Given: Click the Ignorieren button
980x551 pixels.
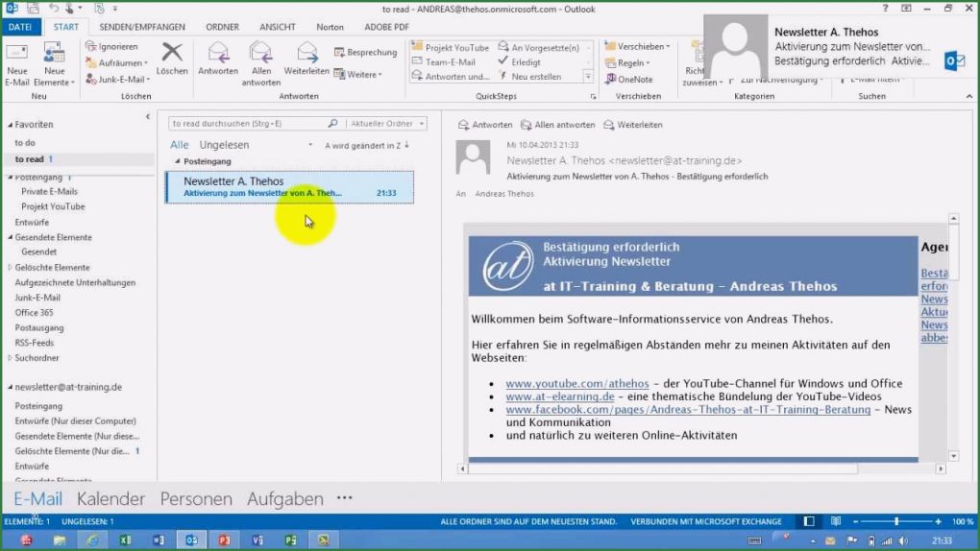Looking at the screenshot, I should tap(111, 46).
